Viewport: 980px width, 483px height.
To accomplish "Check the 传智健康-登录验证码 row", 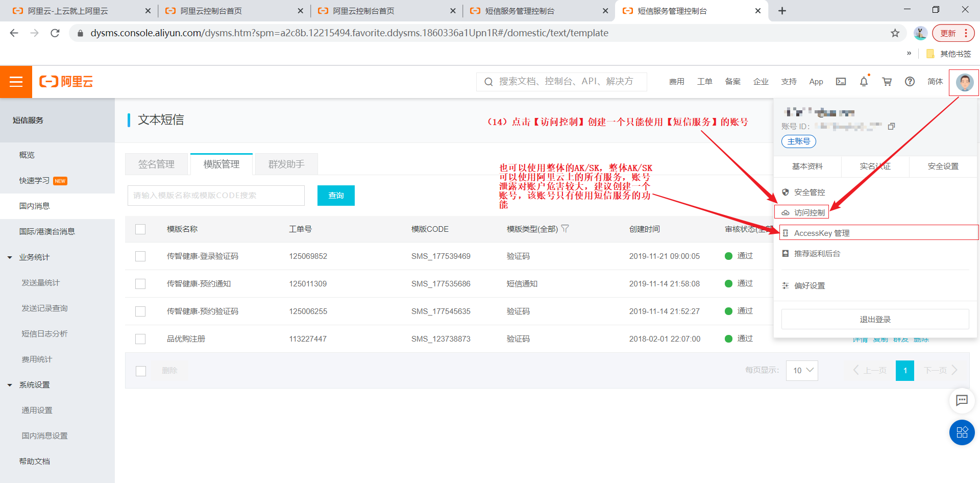I will pos(140,256).
